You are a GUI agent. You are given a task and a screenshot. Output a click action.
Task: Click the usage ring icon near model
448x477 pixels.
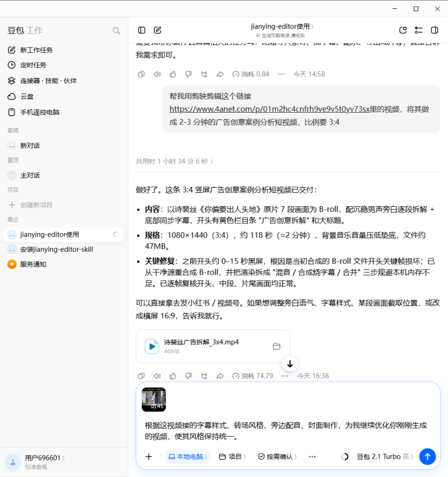pos(344,457)
